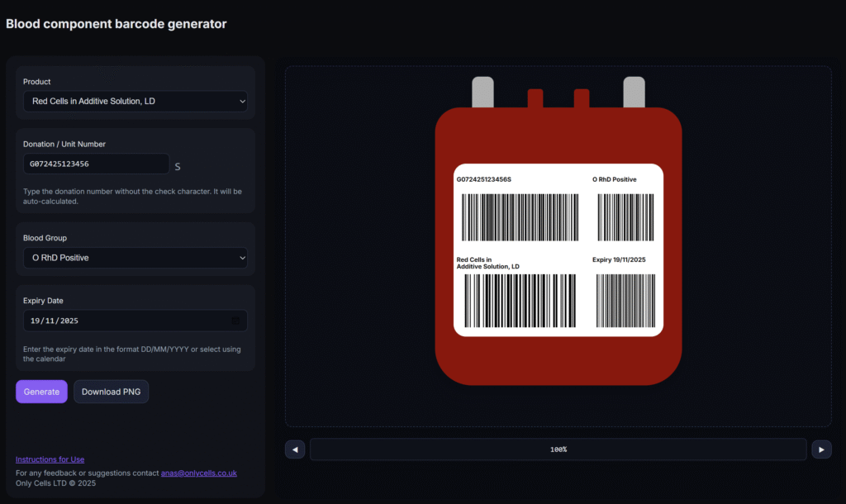Click the Expiry Date input field
This screenshot has width=846, height=504.
tap(135, 321)
